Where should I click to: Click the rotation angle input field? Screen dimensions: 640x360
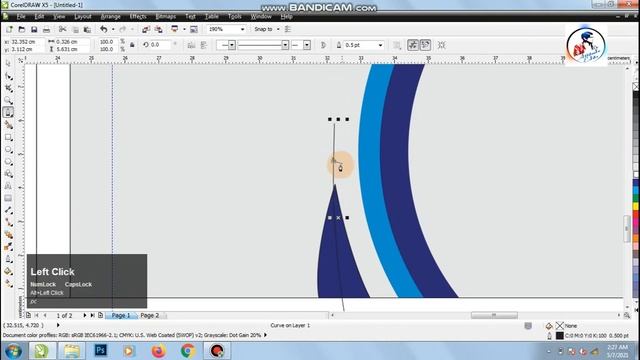[160, 45]
